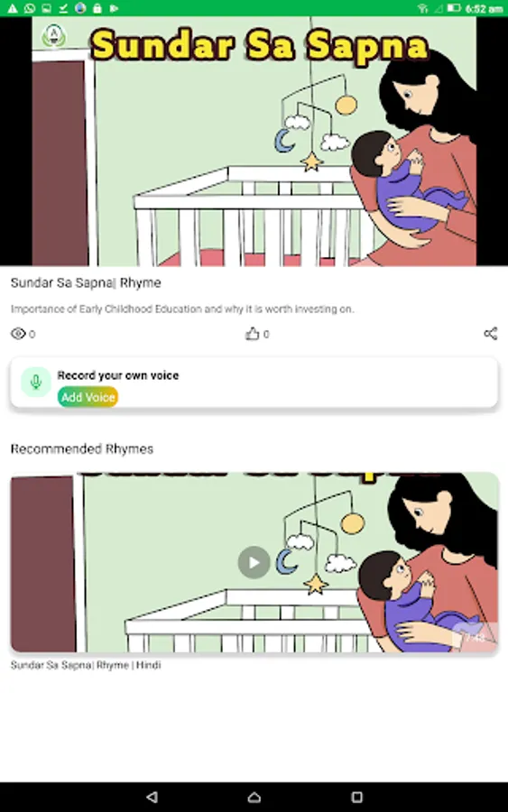Tap the warning alert icon in status bar
Screen dimensions: 508x812
click(x=12, y=8)
